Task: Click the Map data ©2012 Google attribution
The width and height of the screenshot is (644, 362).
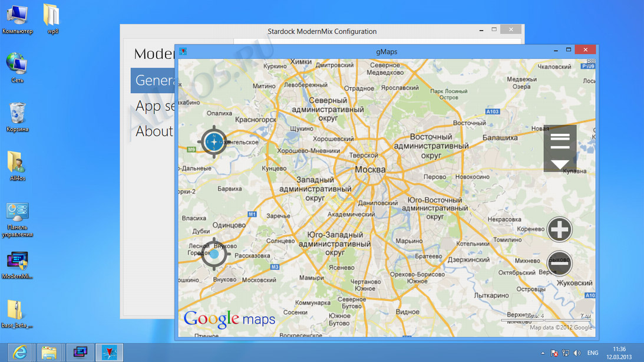Action: (560, 327)
